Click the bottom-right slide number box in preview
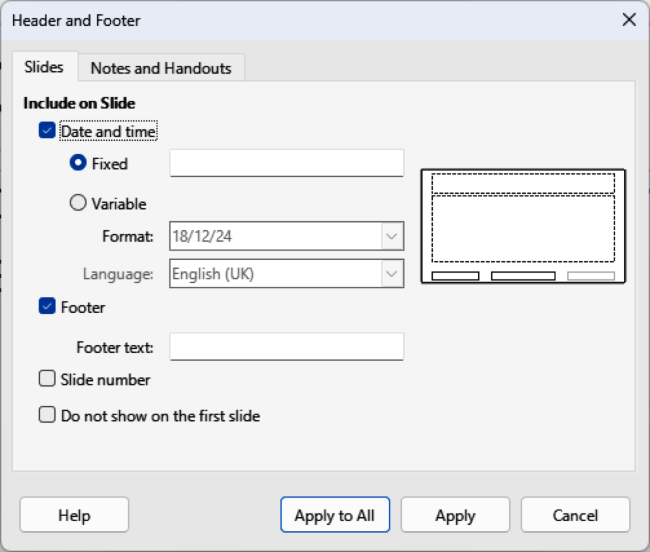The image size is (650, 552). (x=591, y=276)
